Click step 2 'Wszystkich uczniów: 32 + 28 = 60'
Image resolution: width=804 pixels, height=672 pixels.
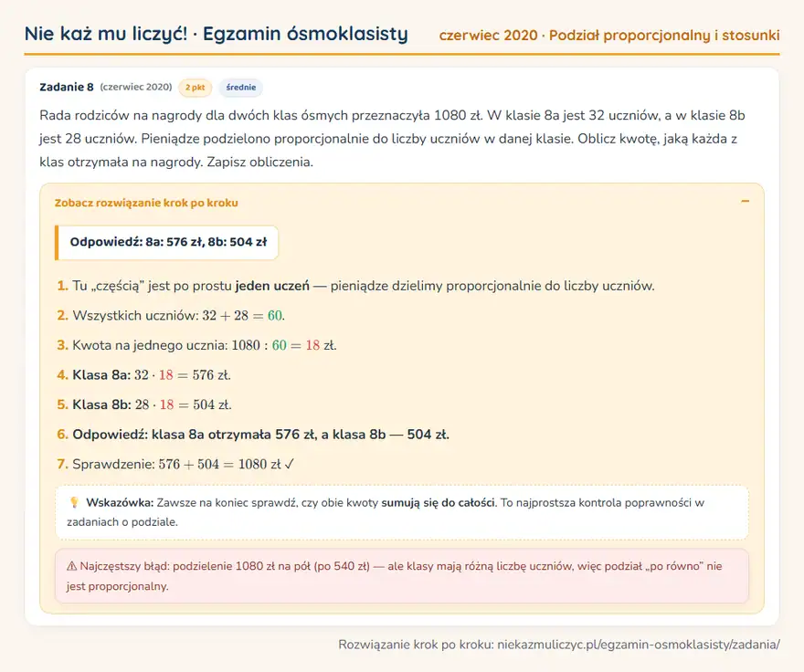[x=177, y=316]
